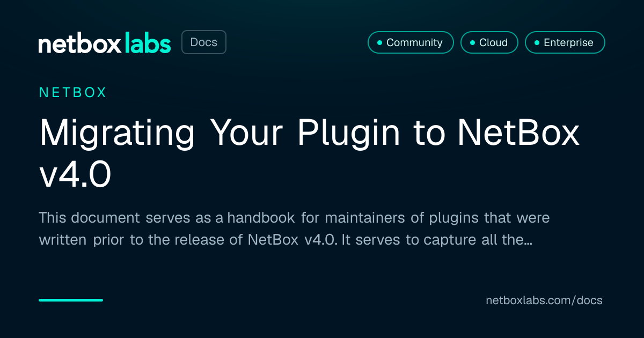
Task: Select the Cloud pill
Action: [489, 42]
